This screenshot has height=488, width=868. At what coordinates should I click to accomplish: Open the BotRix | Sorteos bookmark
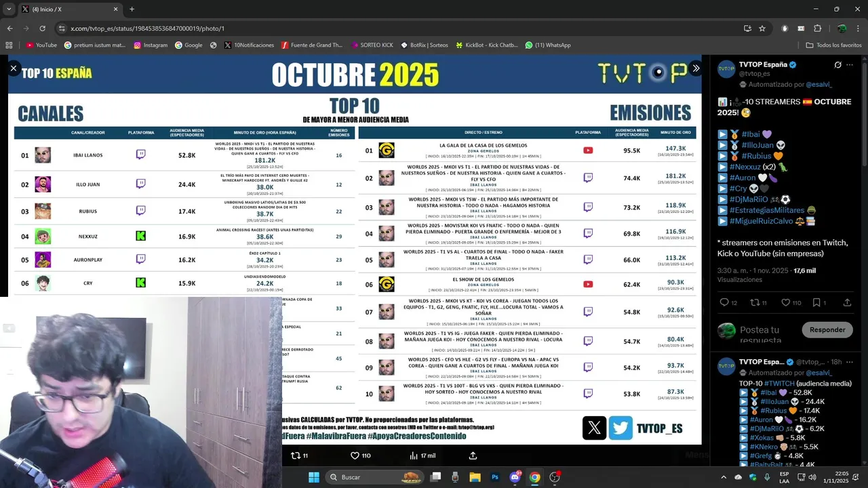tap(425, 45)
